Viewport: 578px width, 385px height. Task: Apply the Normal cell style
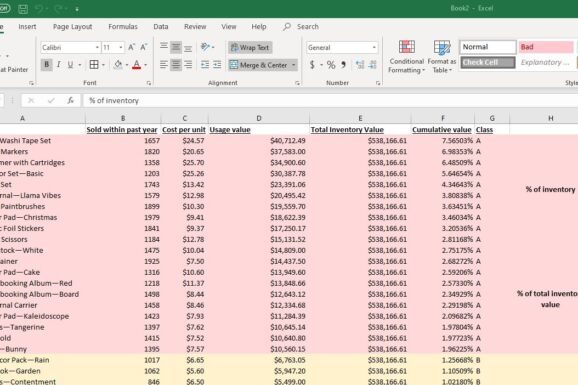tap(488, 47)
